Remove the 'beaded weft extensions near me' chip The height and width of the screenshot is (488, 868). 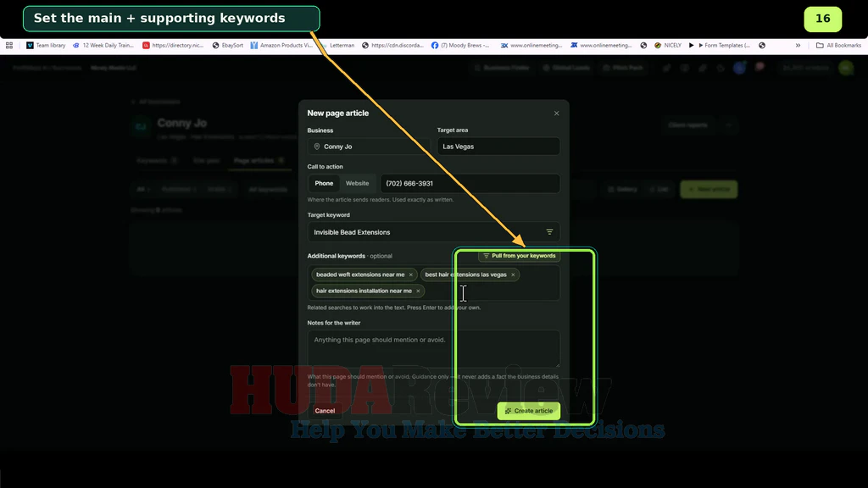point(411,275)
